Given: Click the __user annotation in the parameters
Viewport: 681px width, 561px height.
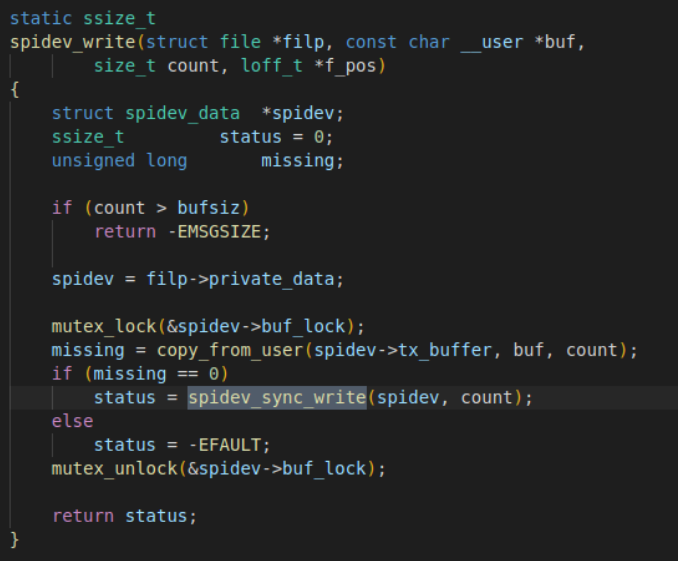Looking at the screenshot, I should point(492,43).
